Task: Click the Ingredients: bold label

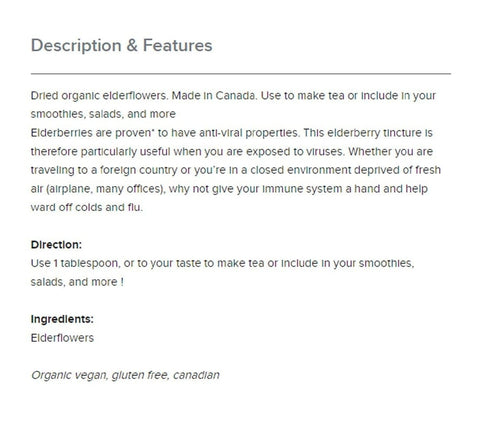Action: click(62, 319)
